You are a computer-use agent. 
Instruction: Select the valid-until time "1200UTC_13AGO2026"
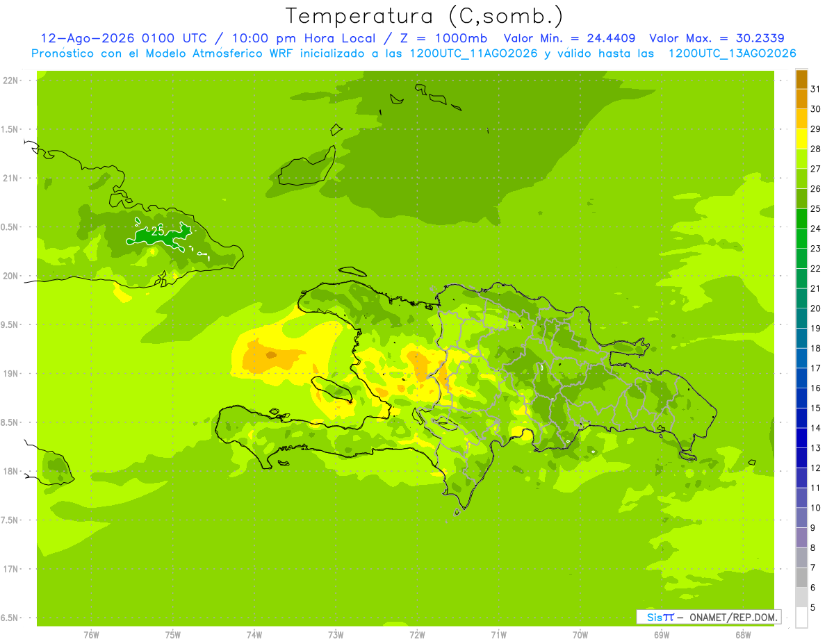[x=733, y=53]
